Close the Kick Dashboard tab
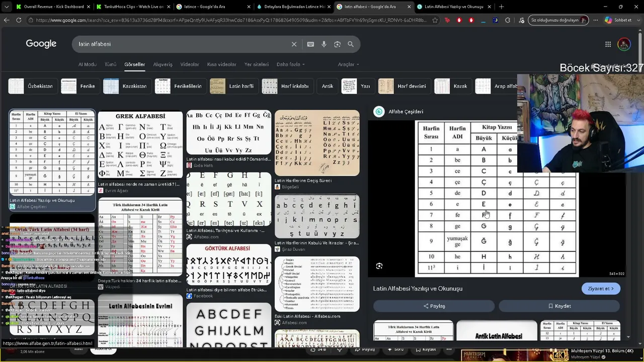Screen dimensions: 644x362 (89, 7)
